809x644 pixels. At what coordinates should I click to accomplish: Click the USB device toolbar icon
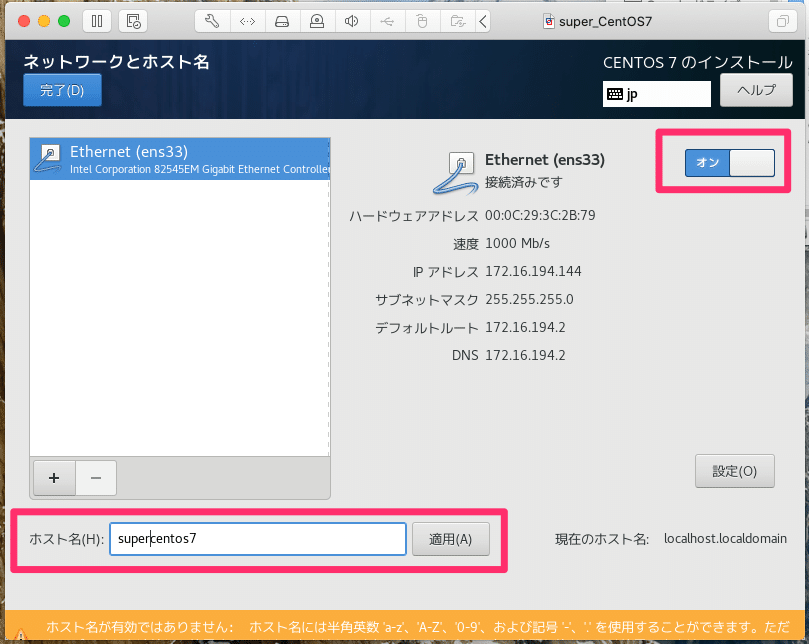387,21
